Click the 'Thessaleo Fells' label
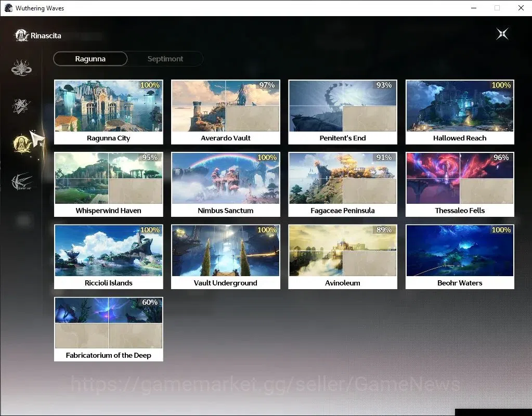The image size is (532, 416). point(460,211)
